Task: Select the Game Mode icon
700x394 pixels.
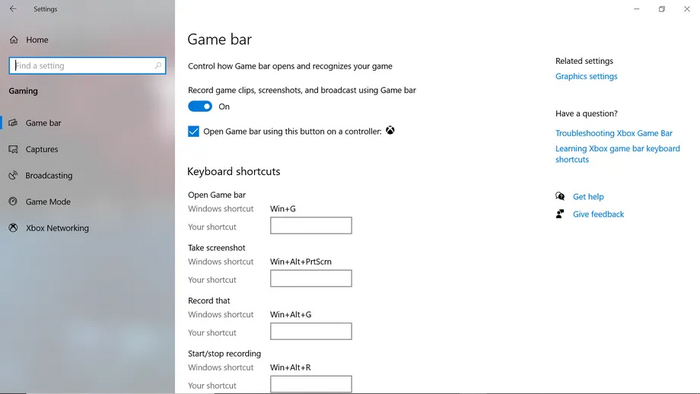Action: coord(13,202)
